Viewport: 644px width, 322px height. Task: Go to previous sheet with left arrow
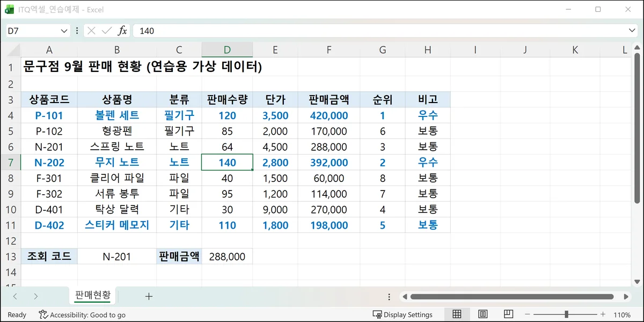pyautogui.click(x=15, y=296)
